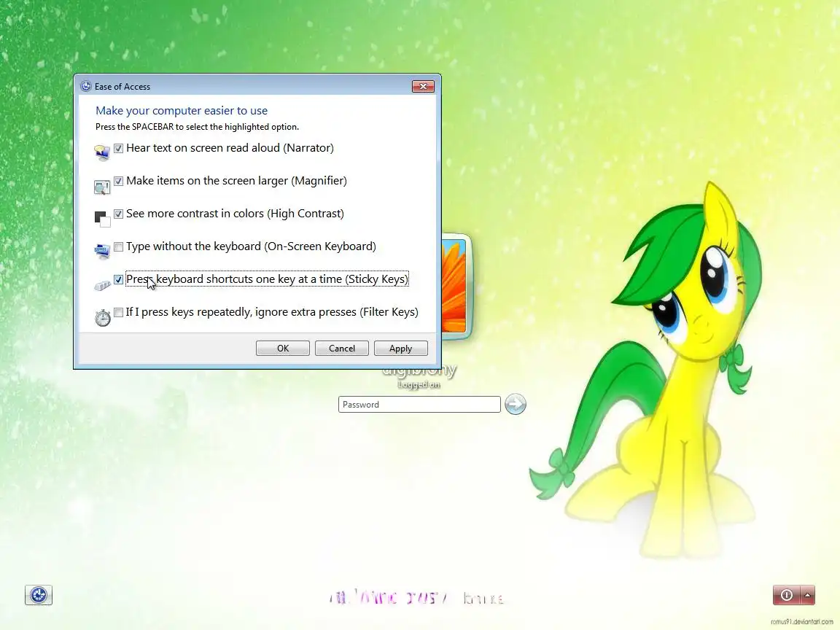Click the Narrator icon in the dialog
This screenshot has width=840, height=630.
pos(102,152)
